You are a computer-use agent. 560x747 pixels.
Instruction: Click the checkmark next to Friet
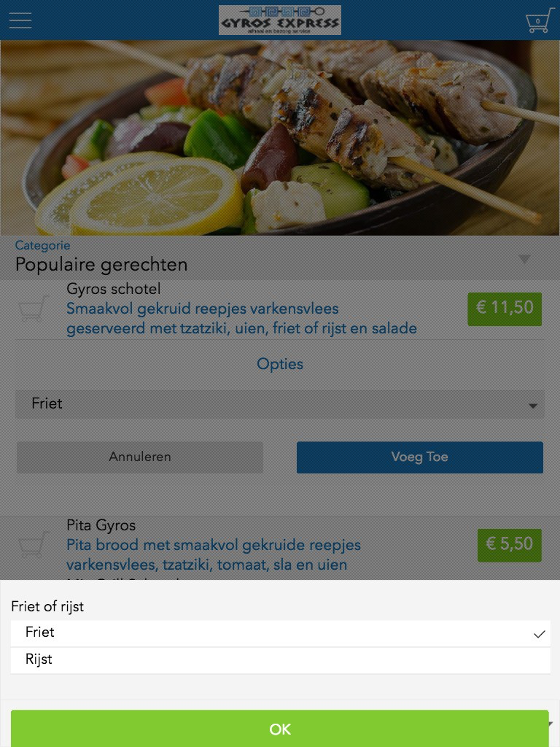coord(539,634)
